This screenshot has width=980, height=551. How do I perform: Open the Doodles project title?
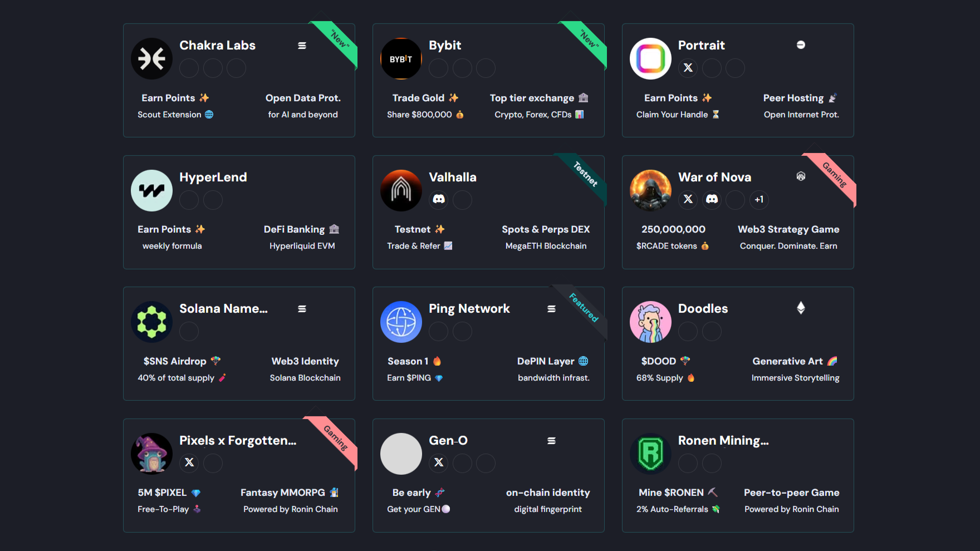[x=703, y=309]
